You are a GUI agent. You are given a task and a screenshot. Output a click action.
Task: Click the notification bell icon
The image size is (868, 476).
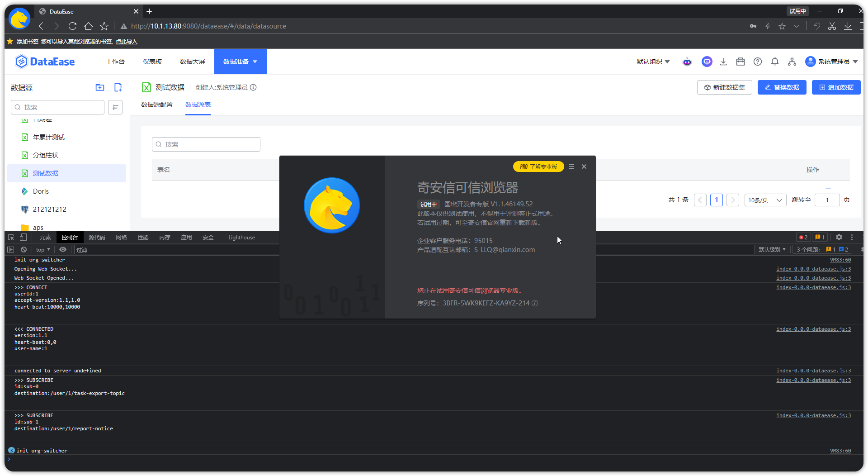(774, 62)
